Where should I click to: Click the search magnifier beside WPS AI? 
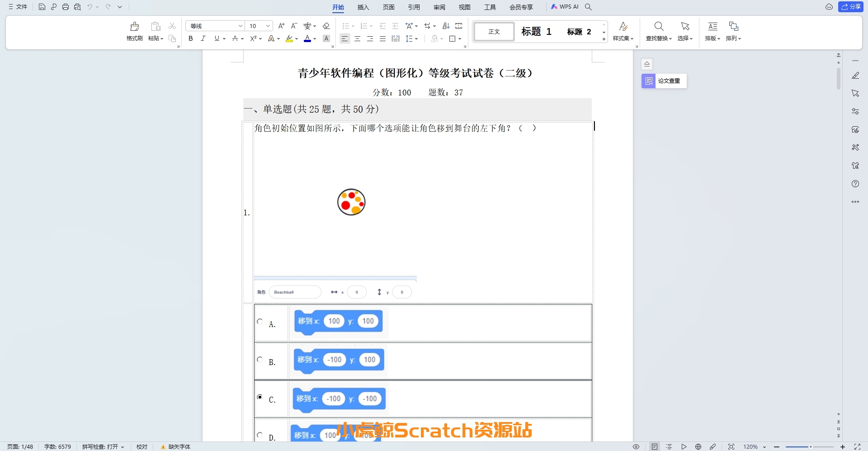588,7
